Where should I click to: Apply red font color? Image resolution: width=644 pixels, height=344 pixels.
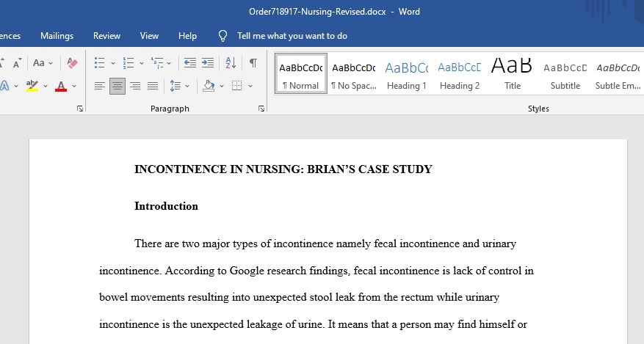point(61,86)
